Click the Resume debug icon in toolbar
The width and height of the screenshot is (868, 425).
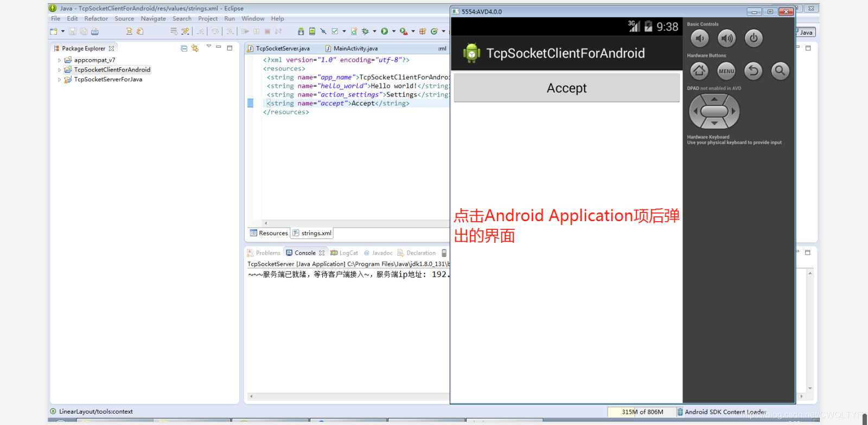point(245,31)
